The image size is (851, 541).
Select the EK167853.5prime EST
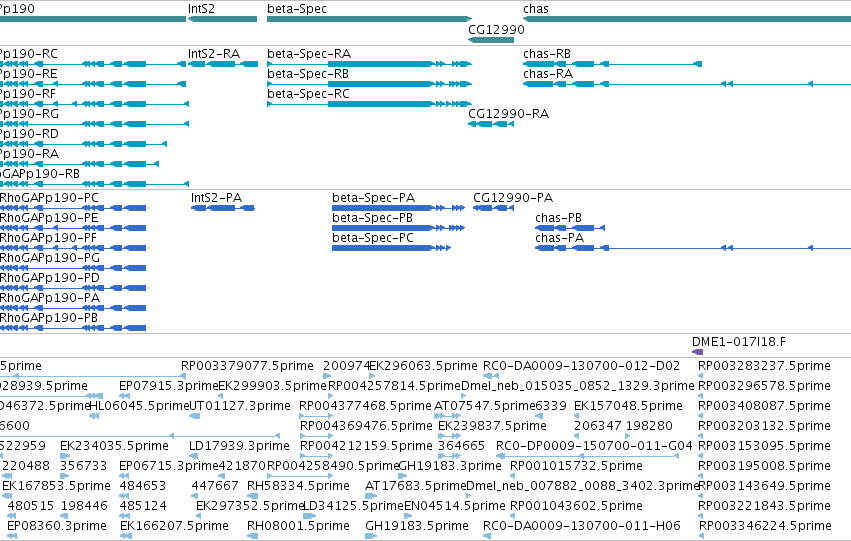[x=8, y=496]
